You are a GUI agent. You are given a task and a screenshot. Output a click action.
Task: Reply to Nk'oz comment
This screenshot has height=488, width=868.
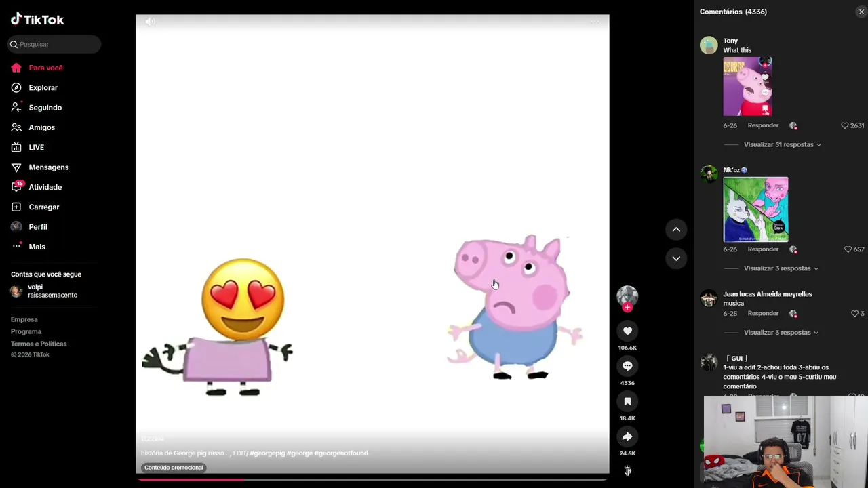coord(763,249)
